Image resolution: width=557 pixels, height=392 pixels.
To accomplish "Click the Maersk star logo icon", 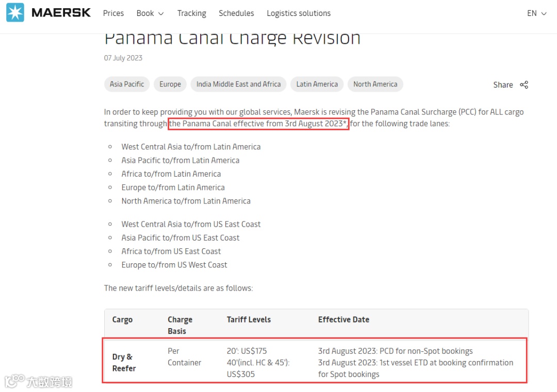I will tap(15, 12).
